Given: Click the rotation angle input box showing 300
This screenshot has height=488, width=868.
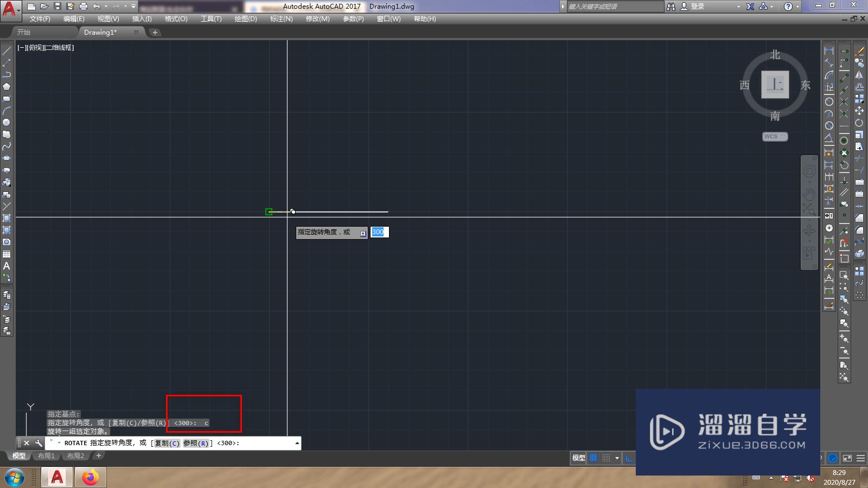Looking at the screenshot, I should click(379, 232).
